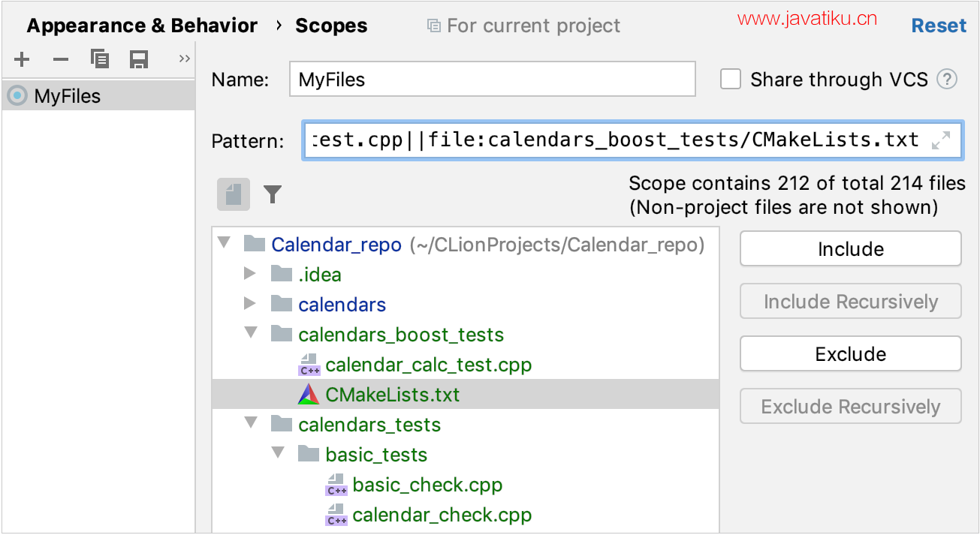Click the Exclude button
The width and height of the screenshot is (980, 535).
(850, 354)
